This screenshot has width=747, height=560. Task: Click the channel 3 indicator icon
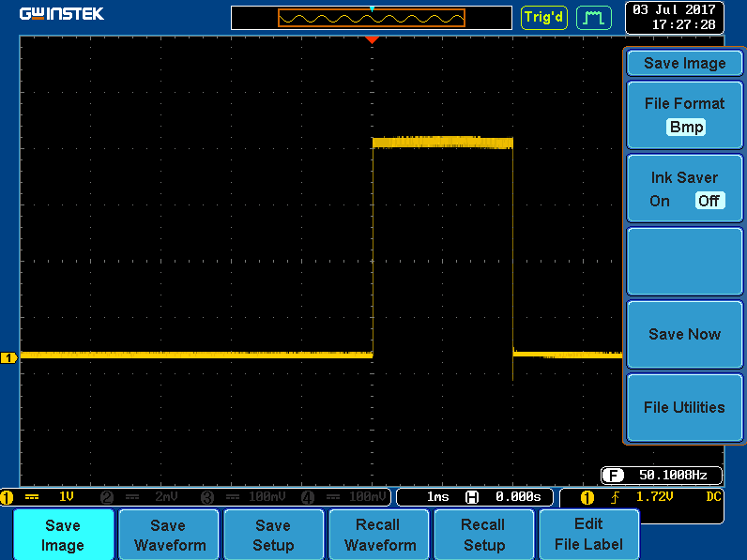point(207,497)
